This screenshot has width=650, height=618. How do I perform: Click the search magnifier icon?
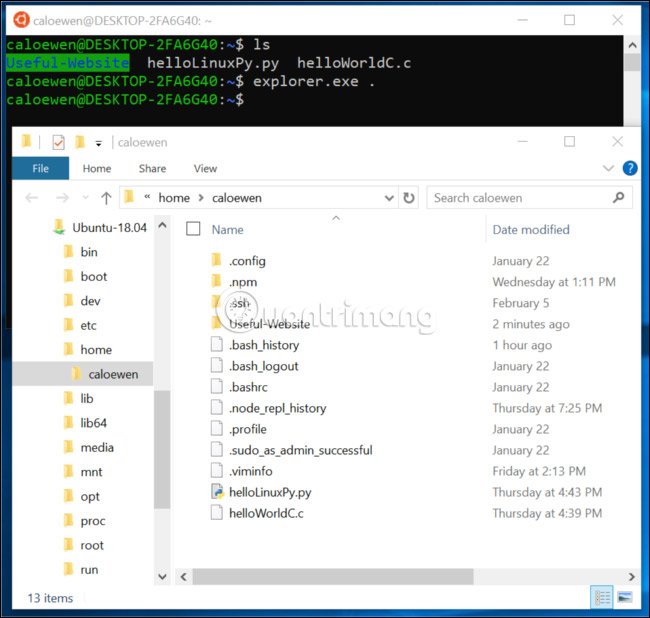click(618, 197)
